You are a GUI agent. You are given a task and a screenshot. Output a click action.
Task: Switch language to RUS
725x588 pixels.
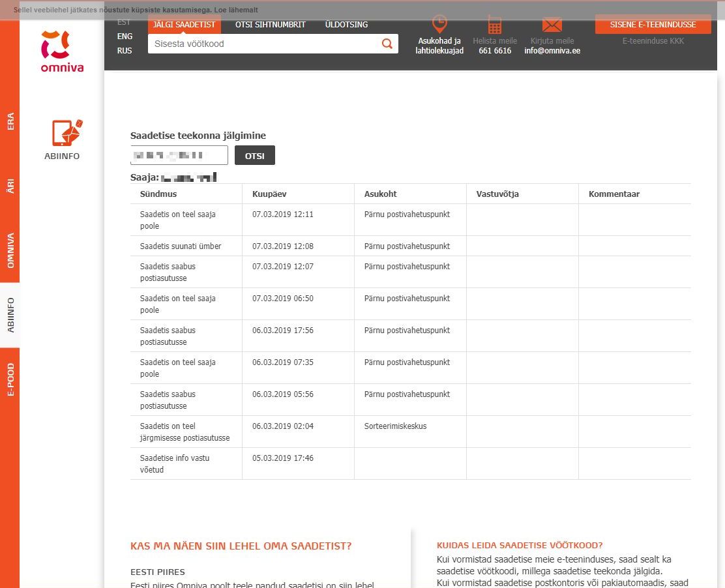125,51
